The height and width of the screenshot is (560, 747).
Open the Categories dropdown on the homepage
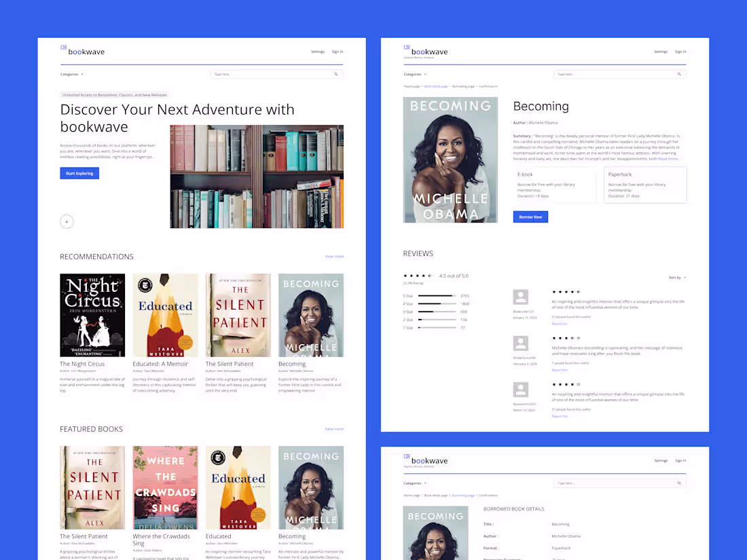pyautogui.click(x=71, y=74)
